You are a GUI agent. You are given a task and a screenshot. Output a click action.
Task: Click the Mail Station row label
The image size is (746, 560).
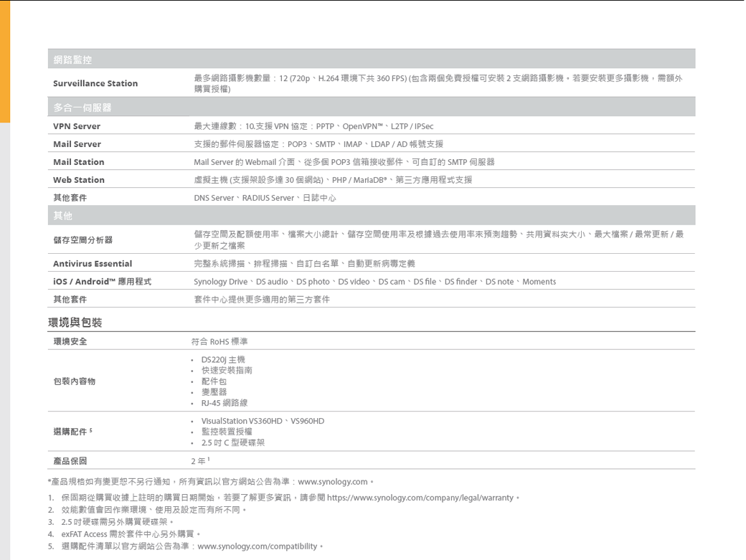tap(79, 162)
